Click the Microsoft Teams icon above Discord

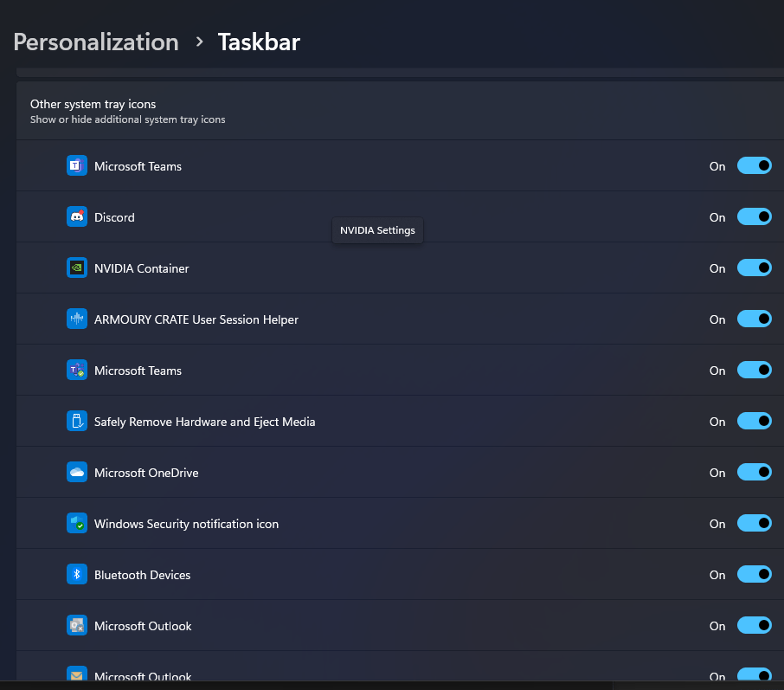point(76,165)
